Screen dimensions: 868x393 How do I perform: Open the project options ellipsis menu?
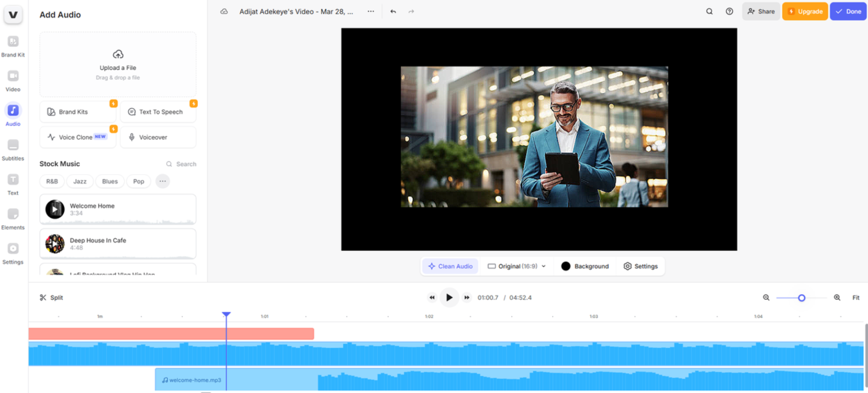pyautogui.click(x=370, y=11)
